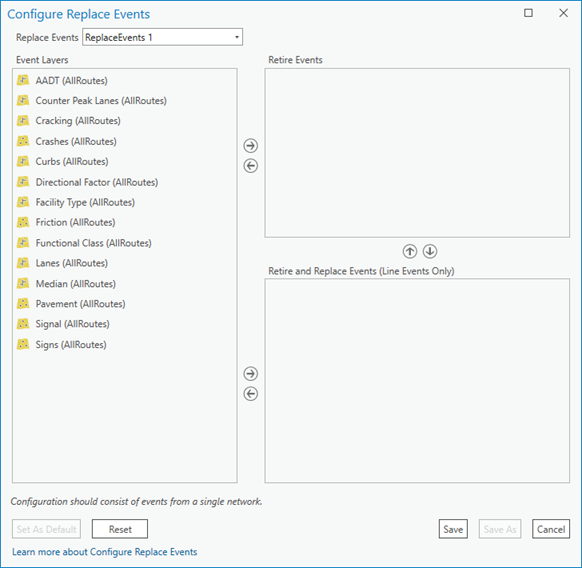Remove layer from Retire and Replace Events list
582x568 pixels.
[x=251, y=394]
